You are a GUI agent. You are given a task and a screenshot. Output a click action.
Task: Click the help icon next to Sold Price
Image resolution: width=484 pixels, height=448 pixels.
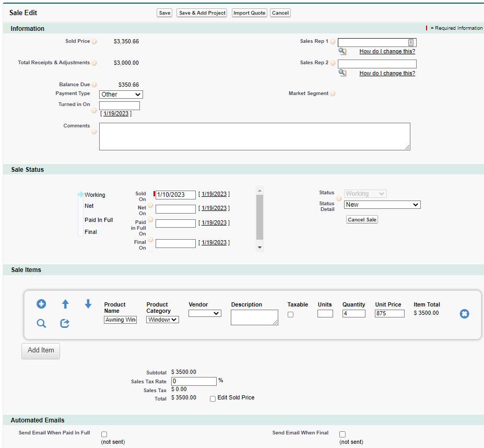pyautogui.click(x=94, y=41)
